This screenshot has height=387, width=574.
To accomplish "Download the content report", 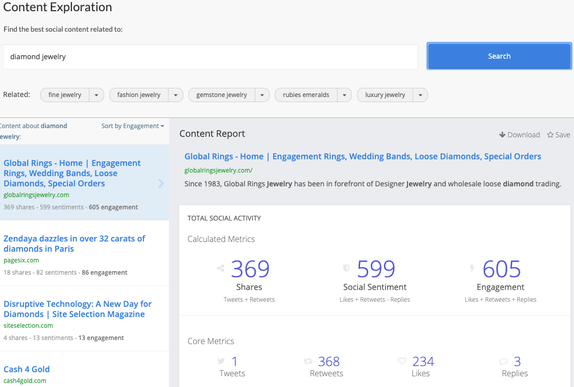I will coord(519,135).
